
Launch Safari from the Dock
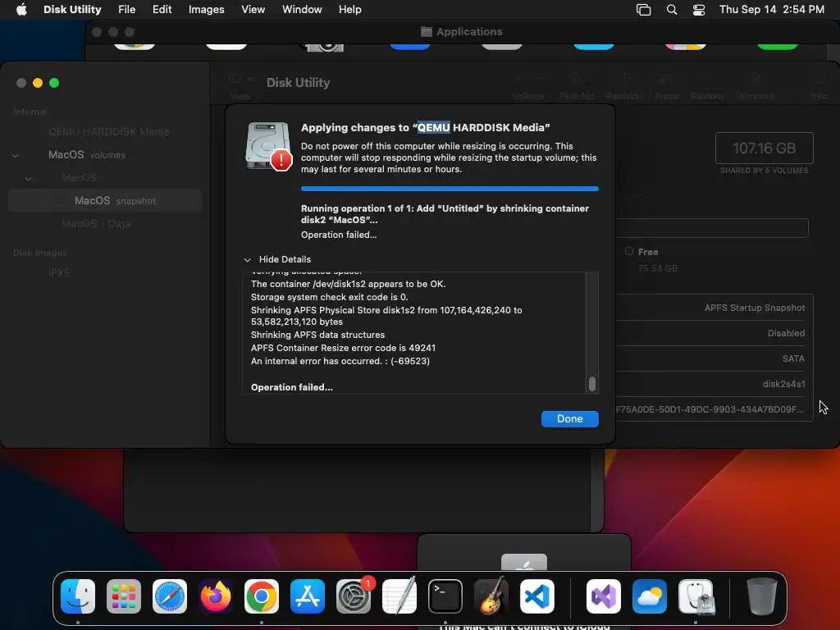[170, 596]
